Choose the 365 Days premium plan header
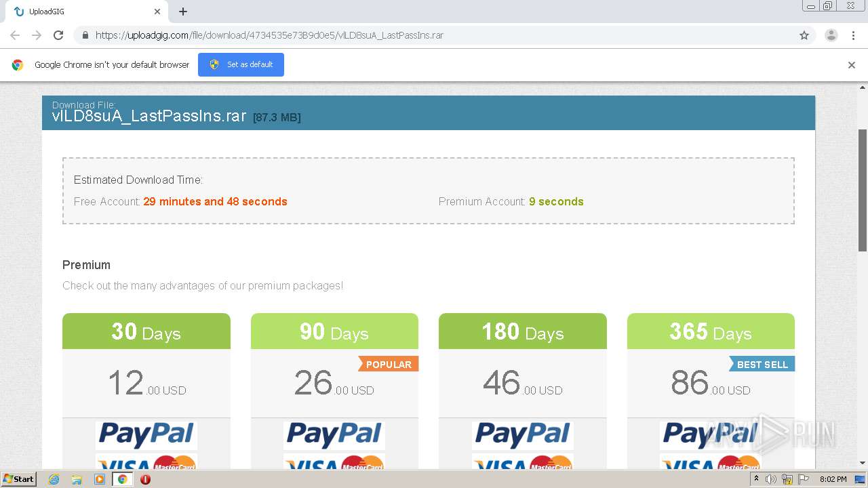 click(711, 331)
